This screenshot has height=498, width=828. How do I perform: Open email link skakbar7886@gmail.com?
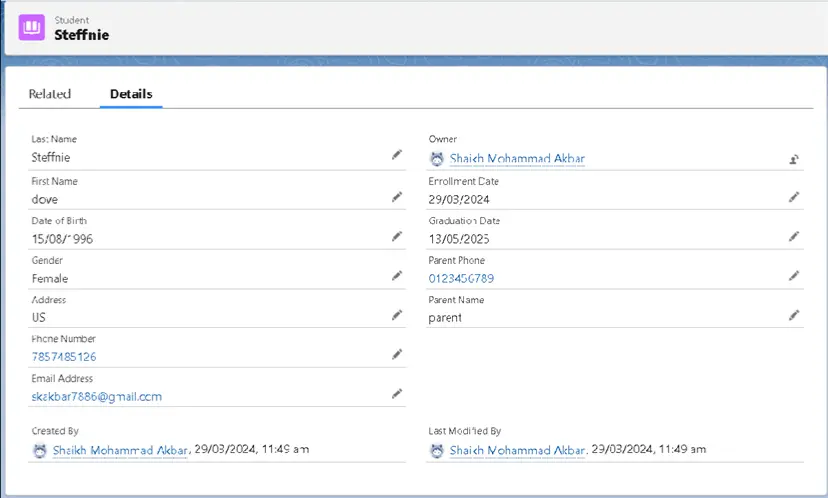click(96, 396)
